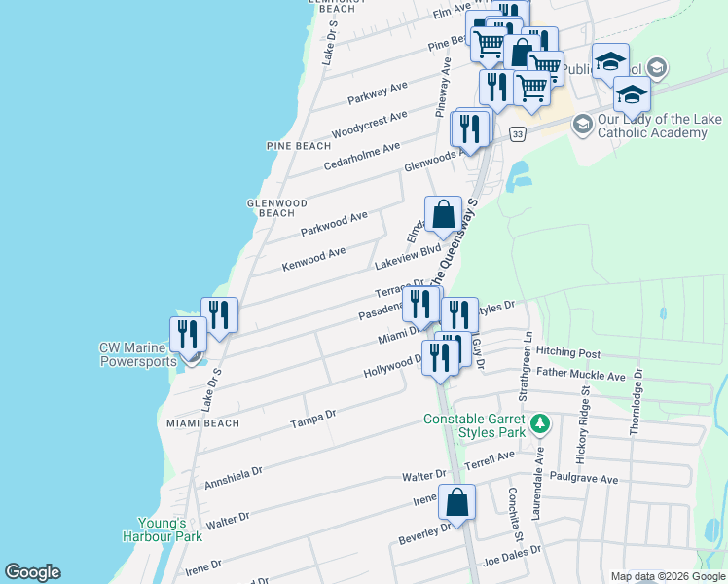The width and height of the screenshot is (728, 584).
Task: Click the Hickory Ridge St label
Action: point(584,424)
